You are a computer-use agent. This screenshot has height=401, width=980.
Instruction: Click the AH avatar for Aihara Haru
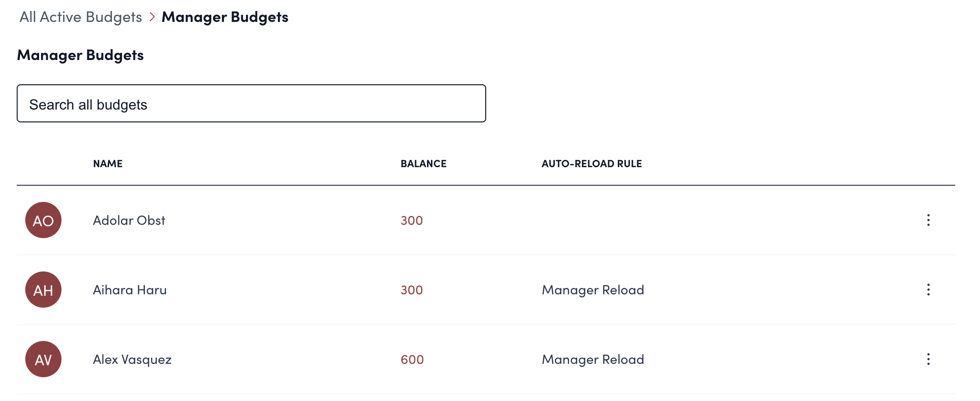coord(43,290)
